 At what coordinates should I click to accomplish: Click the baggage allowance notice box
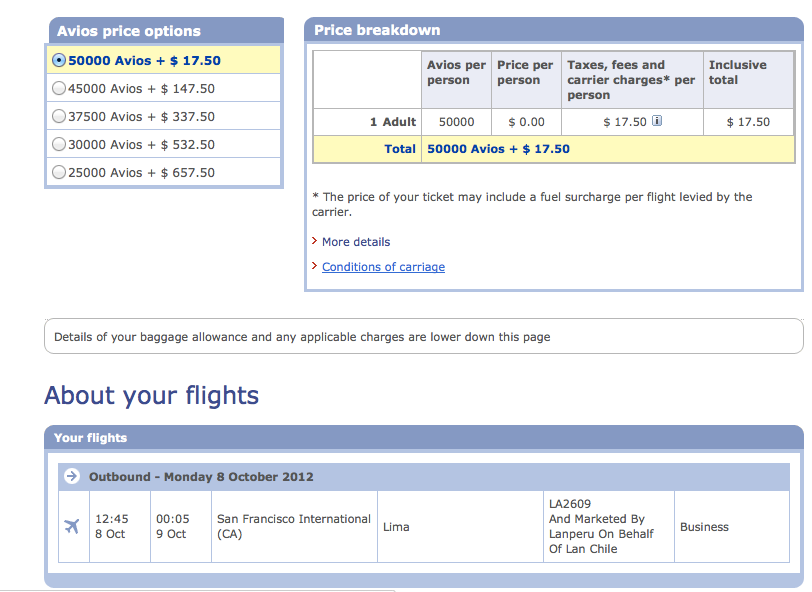tap(424, 337)
